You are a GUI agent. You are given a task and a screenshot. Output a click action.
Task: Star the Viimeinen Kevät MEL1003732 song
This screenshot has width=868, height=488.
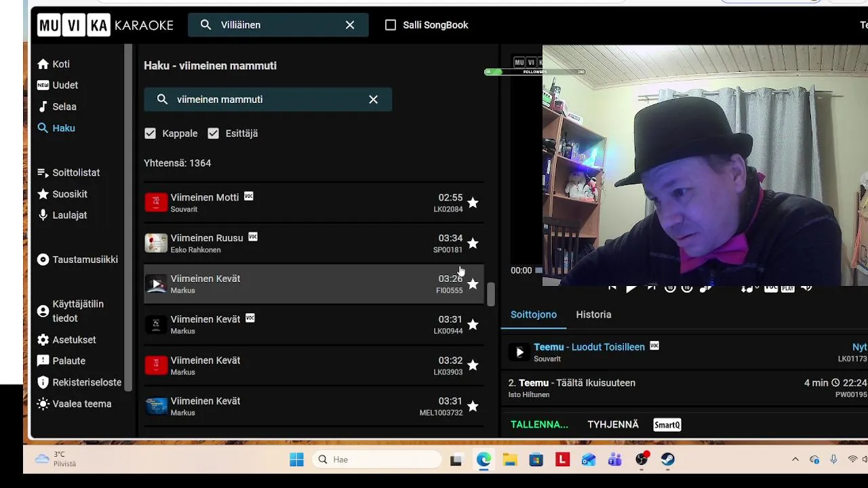pos(473,406)
